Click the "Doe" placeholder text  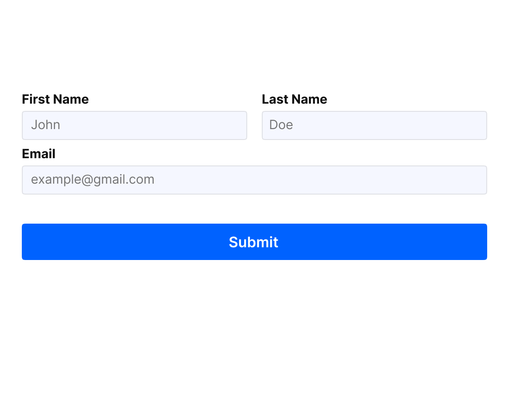click(x=281, y=125)
